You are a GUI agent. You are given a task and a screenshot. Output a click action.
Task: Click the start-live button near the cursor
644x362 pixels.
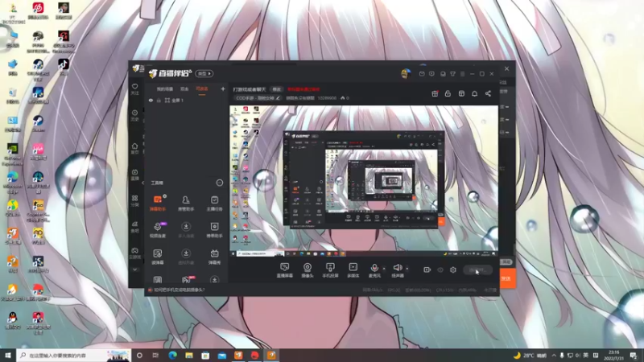coord(477,269)
